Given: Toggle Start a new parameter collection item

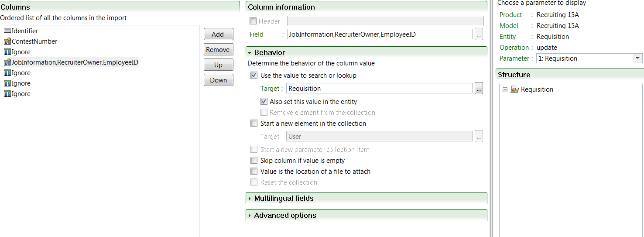Looking at the screenshot, I should coord(254,150).
